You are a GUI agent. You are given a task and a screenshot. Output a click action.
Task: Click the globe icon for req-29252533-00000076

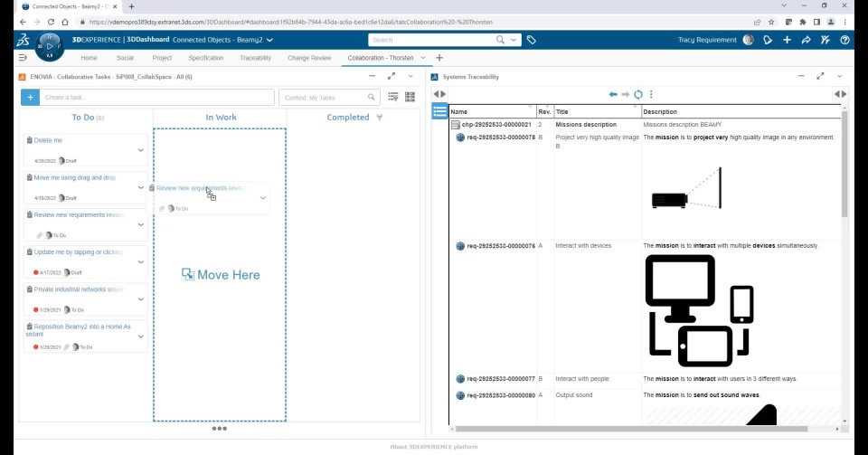tap(460, 246)
